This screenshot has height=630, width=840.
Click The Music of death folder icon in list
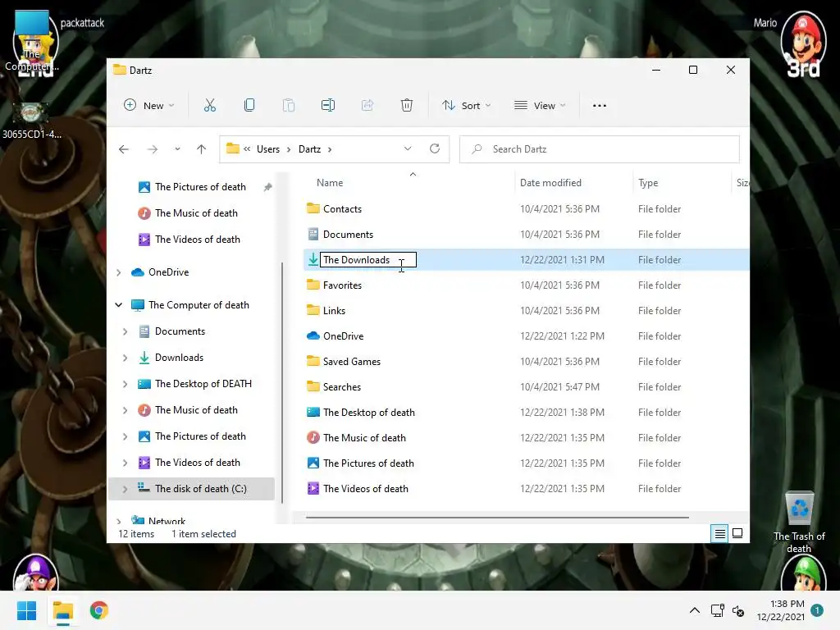tap(313, 438)
